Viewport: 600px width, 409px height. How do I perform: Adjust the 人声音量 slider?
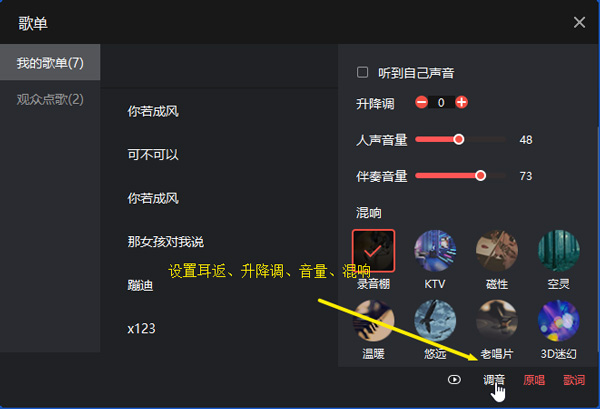coord(460,139)
